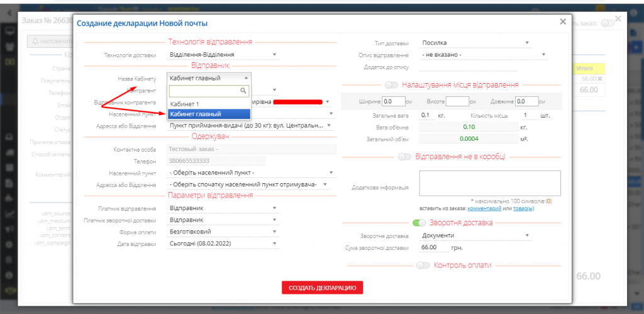
Task: Click the Довжина input field
Action: pos(527,101)
